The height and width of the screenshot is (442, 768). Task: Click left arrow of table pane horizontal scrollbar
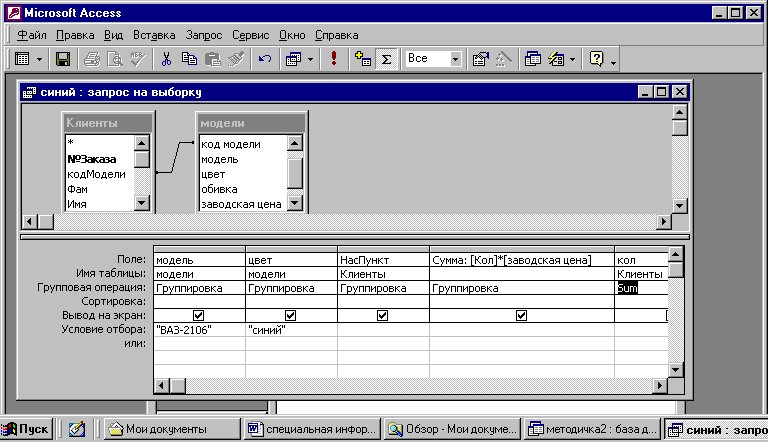click(x=29, y=221)
